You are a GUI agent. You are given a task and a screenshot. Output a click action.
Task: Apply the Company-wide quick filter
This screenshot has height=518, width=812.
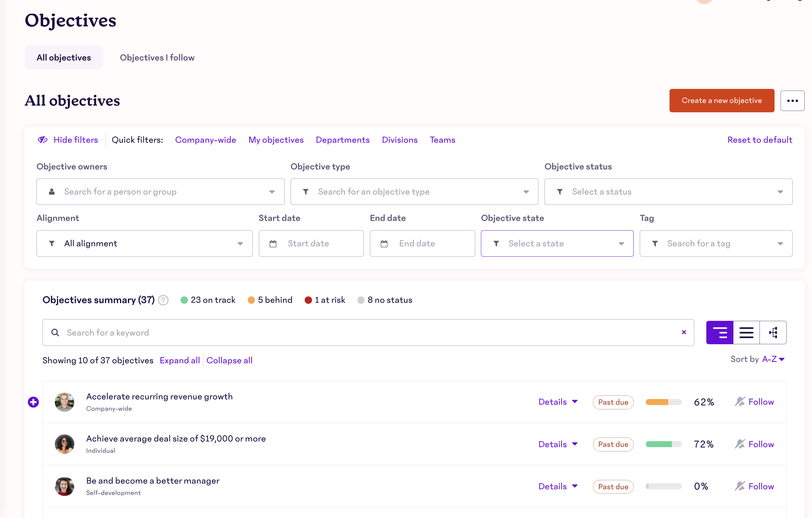click(205, 140)
